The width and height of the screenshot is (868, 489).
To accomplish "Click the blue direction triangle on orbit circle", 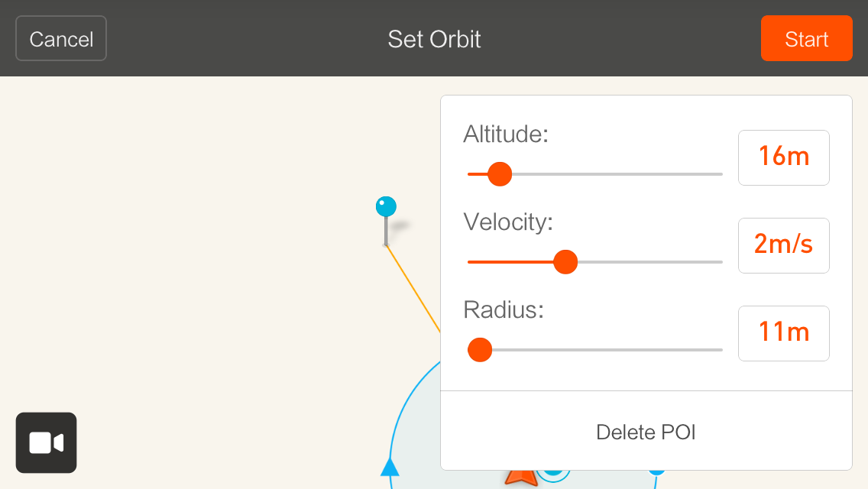I will pyautogui.click(x=390, y=466).
